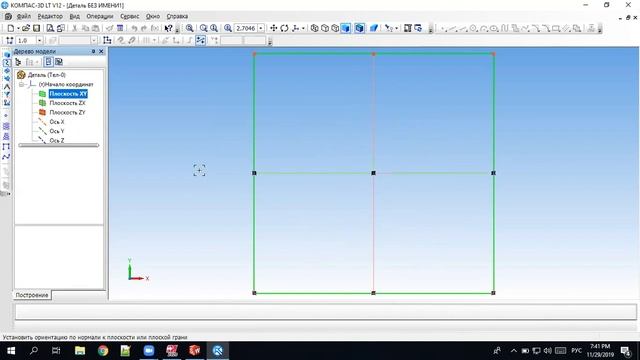Click the Windows Start button
This screenshot has width=640, height=360.
click(11, 351)
